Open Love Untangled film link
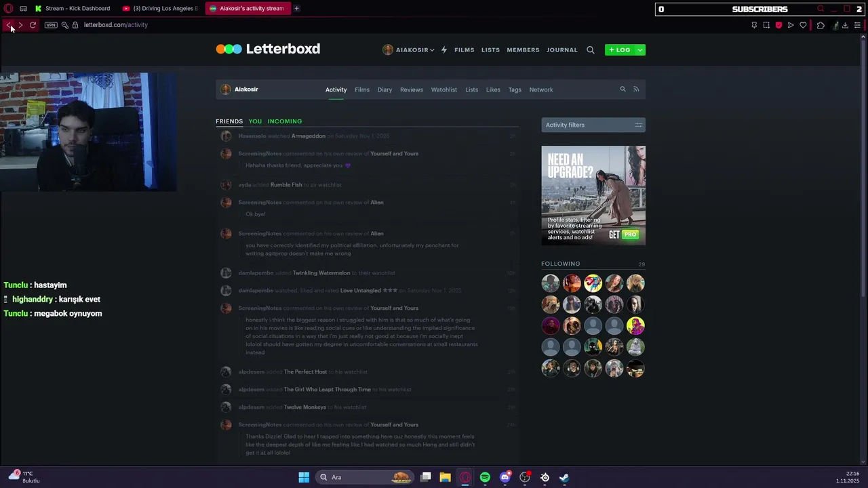 361,291
